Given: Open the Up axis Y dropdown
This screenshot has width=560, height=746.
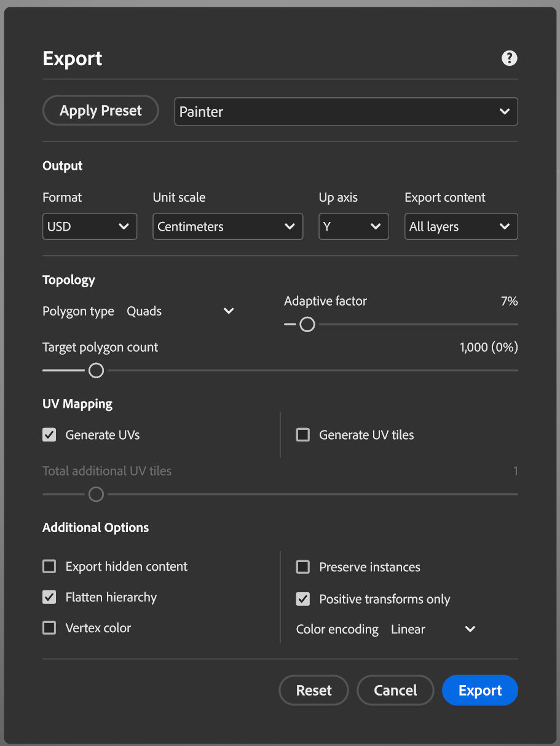Looking at the screenshot, I should pos(353,226).
